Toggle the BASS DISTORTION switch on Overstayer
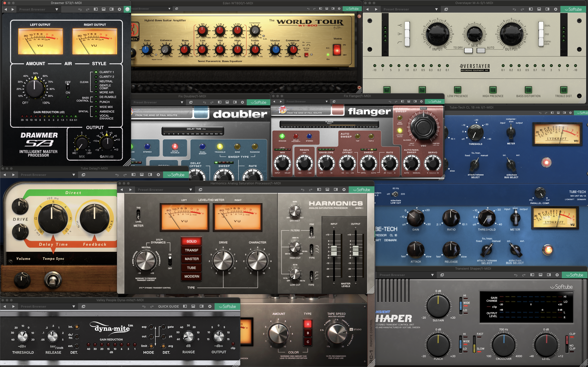This screenshot has height=367, width=588. click(x=528, y=90)
